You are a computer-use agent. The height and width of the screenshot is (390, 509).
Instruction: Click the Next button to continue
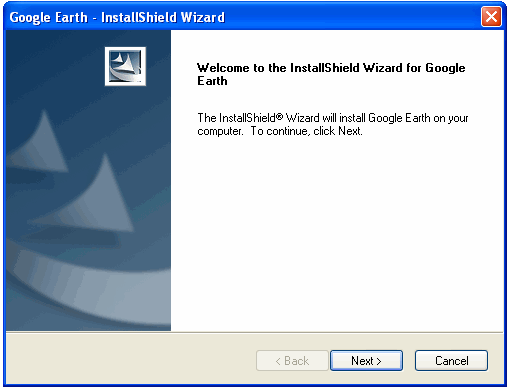tap(366, 360)
